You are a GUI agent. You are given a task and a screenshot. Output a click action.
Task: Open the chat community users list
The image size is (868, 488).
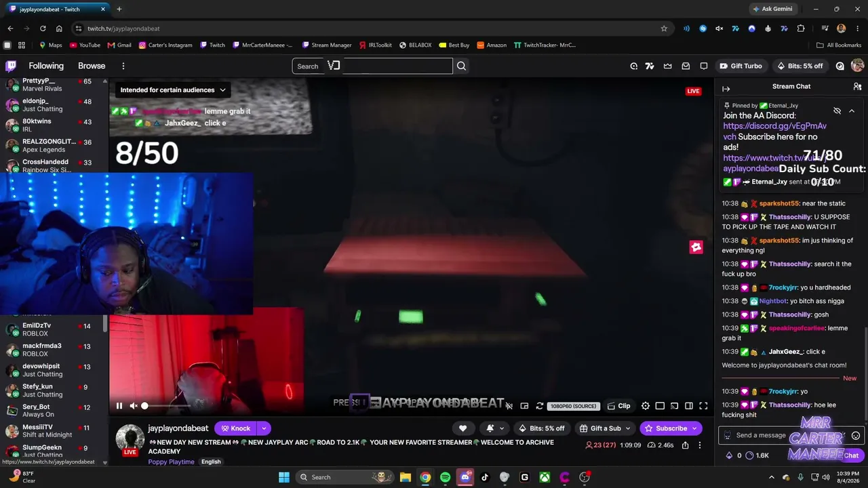(x=857, y=87)
